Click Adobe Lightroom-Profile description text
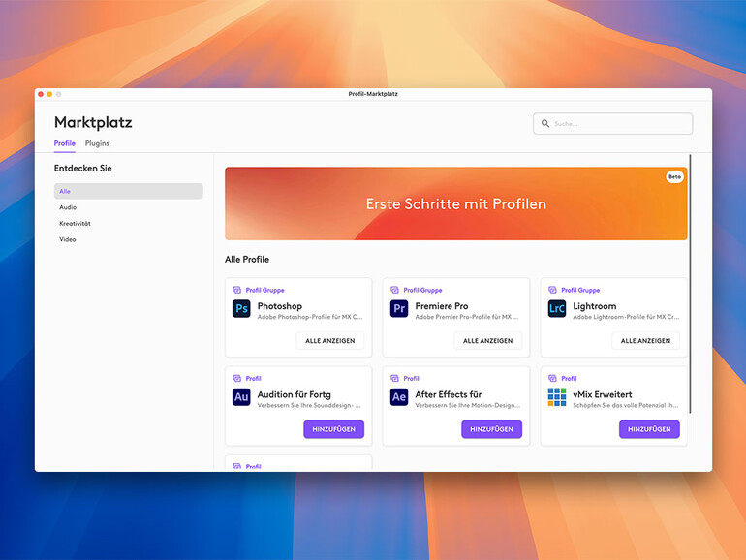Image resolution: width=746 pixels, height=560 pixels. [626, 317]
